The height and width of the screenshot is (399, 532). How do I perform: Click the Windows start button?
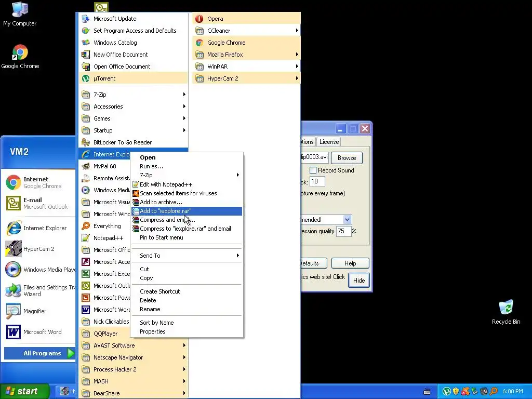pyautogui.click(x=24, y=391)
